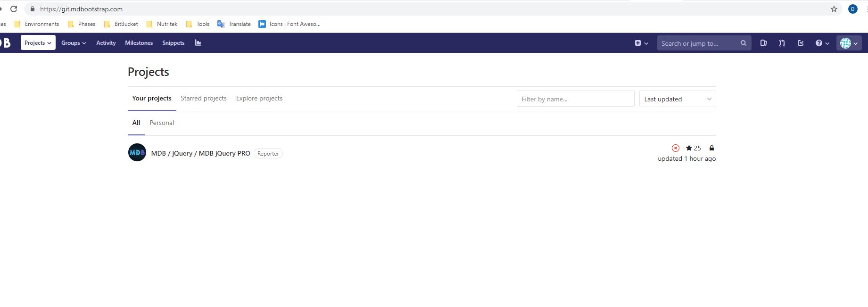Open the user avatar menu

849,43
